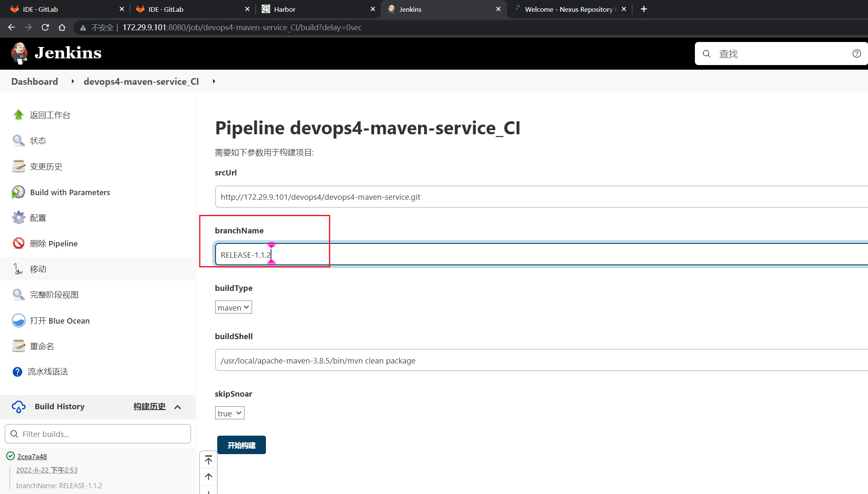This screenshot has height=494, width=868.
Task: Click the Jenkins title text in header
Action: (x=68, y=53)
